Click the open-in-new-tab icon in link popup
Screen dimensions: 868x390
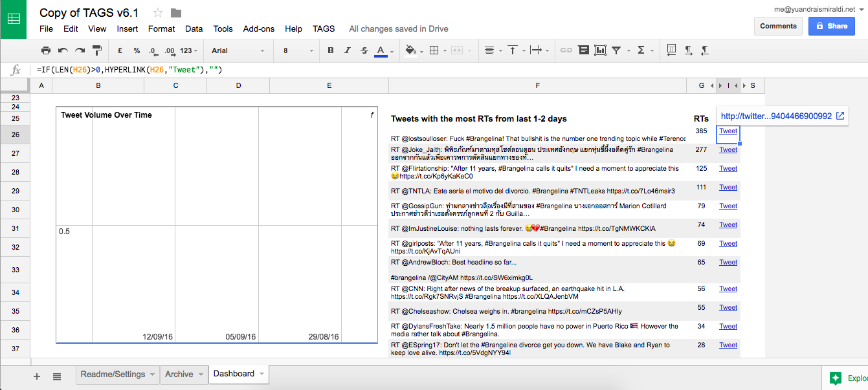[x=840, y=116]
